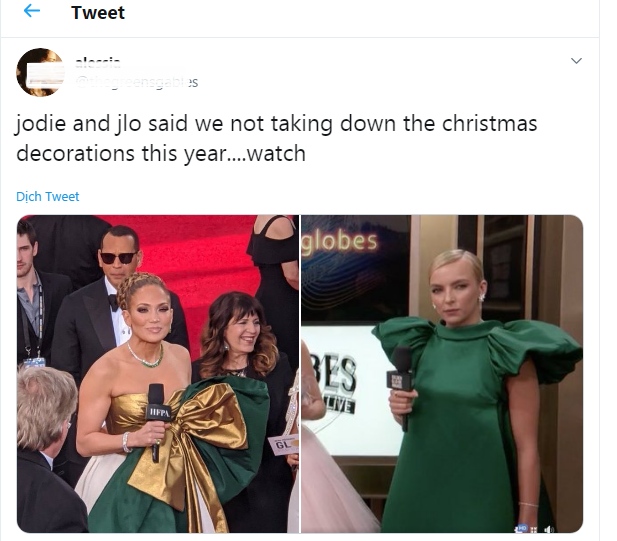Click the neon globes sign in right photo
617x541 pixels.
tap(340, 241)
